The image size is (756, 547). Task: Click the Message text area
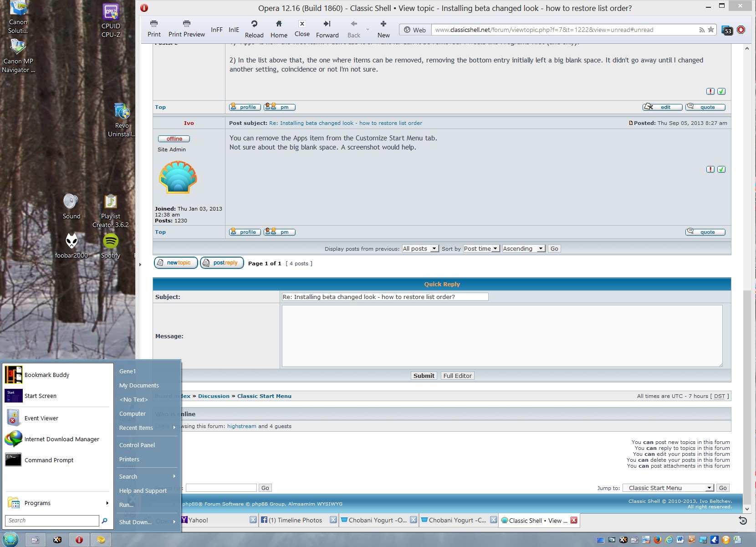[x=502, y=336]
